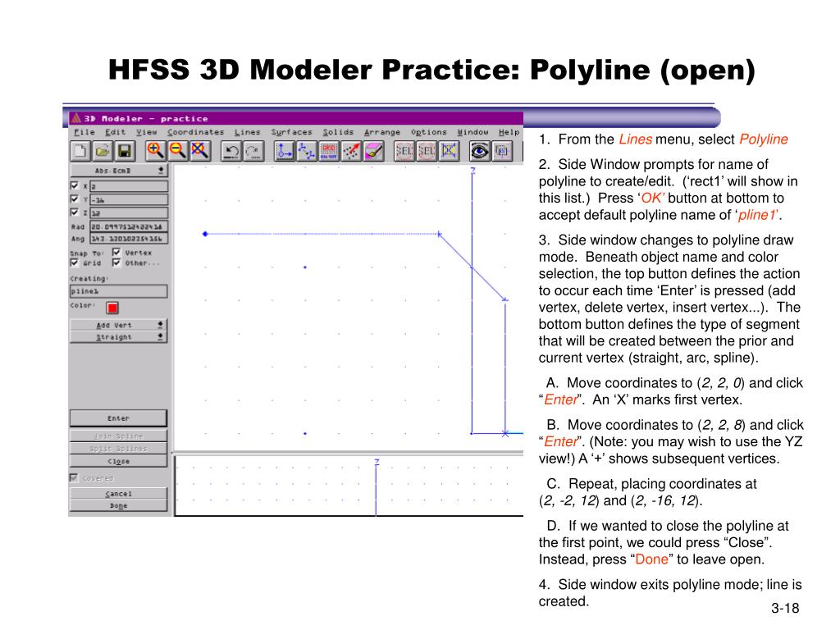This screenshot has width=840, height=630.
Task: Open the Add Vert action dropdown
Action: [118, 325]
